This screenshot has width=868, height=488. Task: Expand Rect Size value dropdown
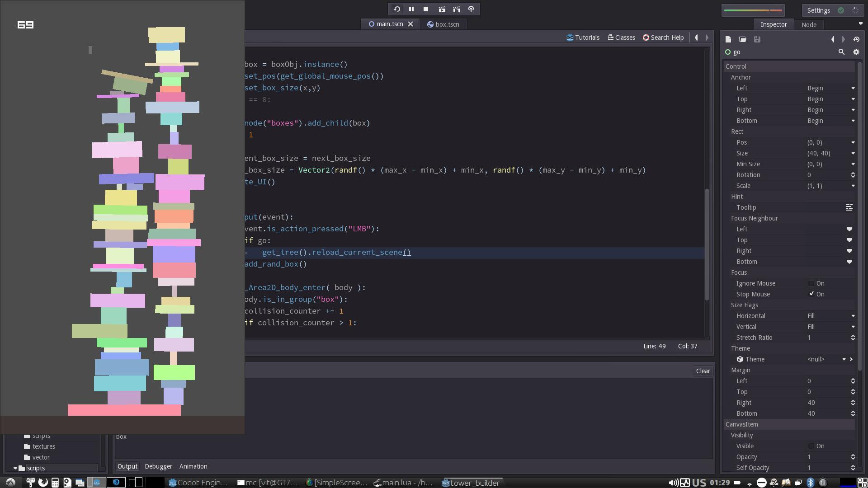[x=853, y=153]
